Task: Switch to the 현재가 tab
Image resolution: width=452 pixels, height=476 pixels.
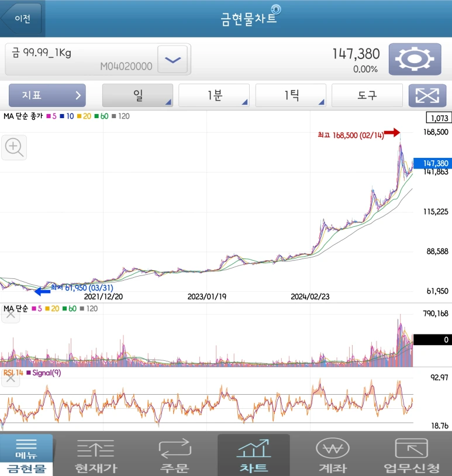Action: coord(96,456)
